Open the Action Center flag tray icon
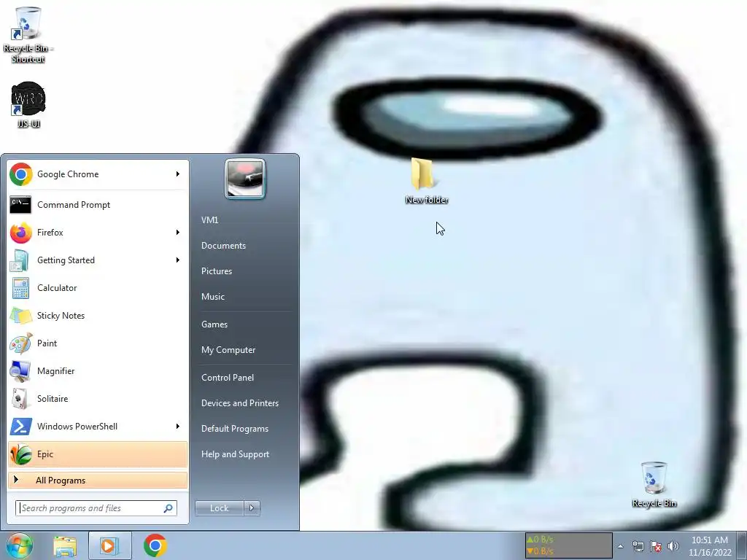Viewport: 747px width, 560px height. pyautogui.click(x=656, y=546)
